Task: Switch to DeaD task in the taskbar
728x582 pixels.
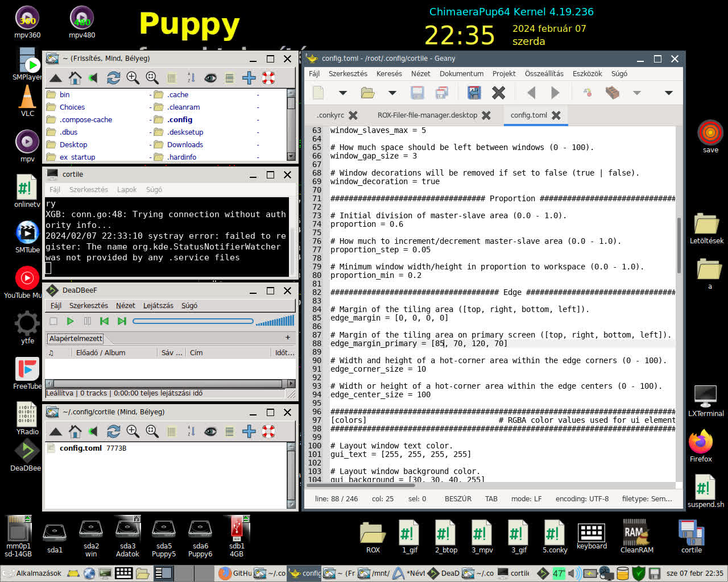Action: coord(444,573)
